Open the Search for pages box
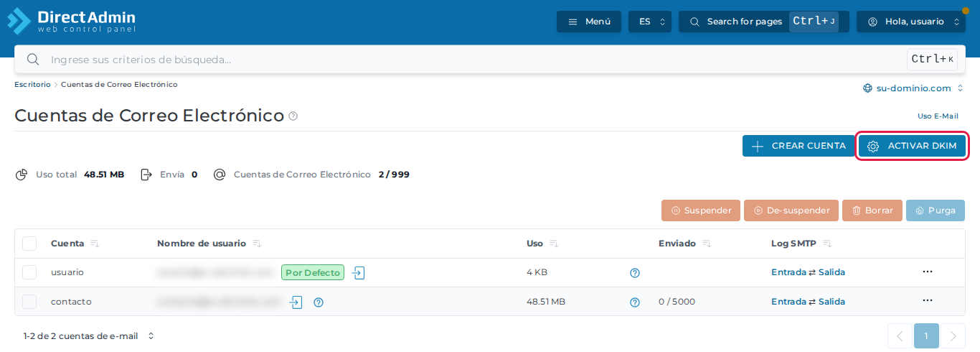 [x=764, y=22]
